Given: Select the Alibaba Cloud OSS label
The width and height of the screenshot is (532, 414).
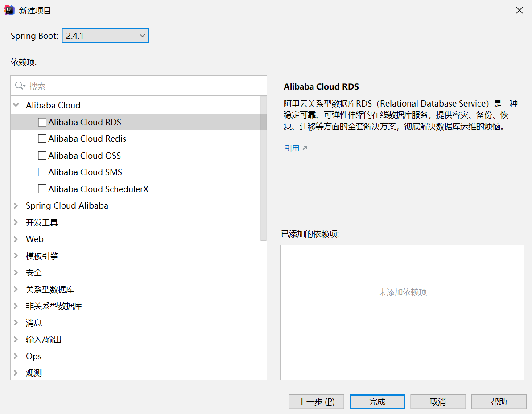Looking at the screenshot, I should [84, 156].
